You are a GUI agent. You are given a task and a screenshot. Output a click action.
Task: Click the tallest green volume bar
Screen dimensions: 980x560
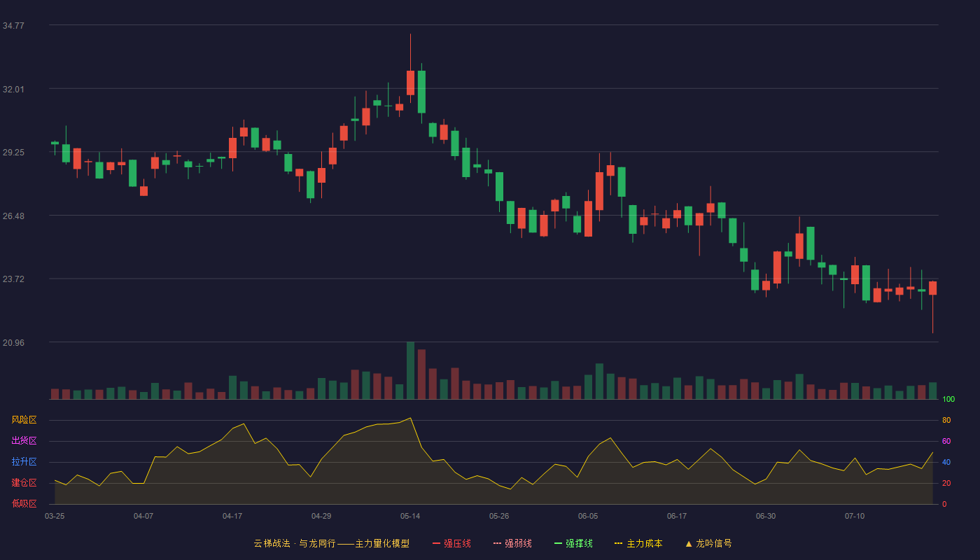point(410,370)
